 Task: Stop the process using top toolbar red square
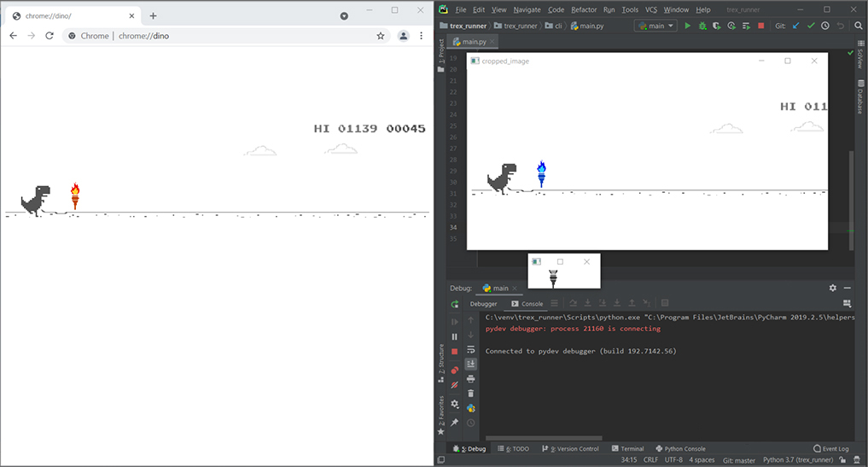(761, 26)
